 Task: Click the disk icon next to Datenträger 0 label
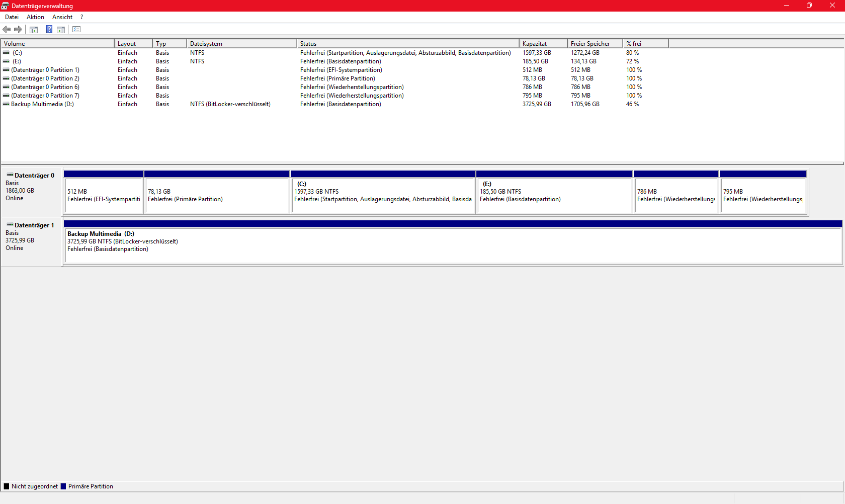coord(10,175)
